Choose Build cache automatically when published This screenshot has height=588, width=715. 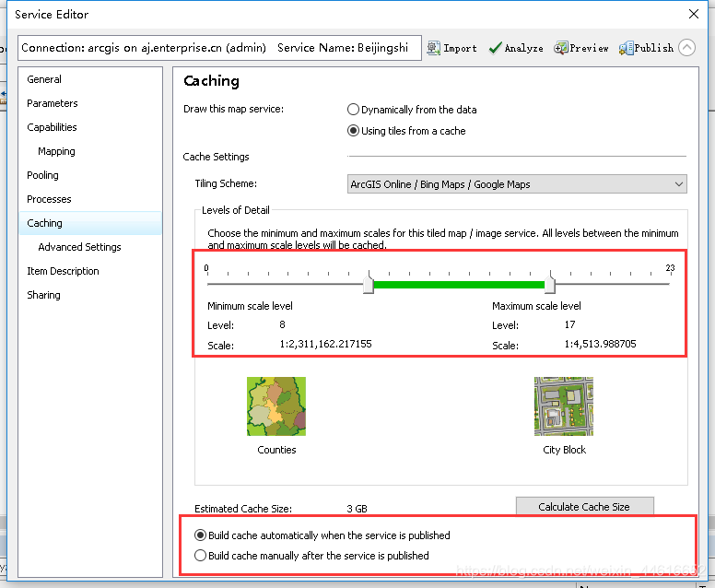click(322, 535)
